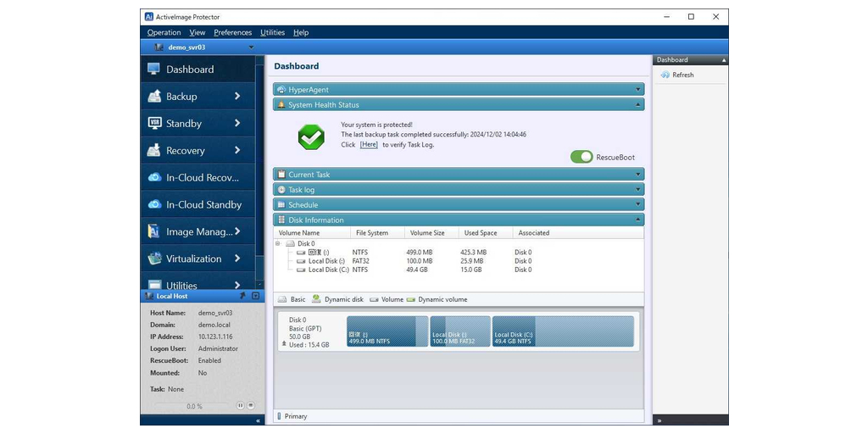Viewport: 868px width, 434px height.
Task: Click the Standby VSR icon
Action: point(154,123)
